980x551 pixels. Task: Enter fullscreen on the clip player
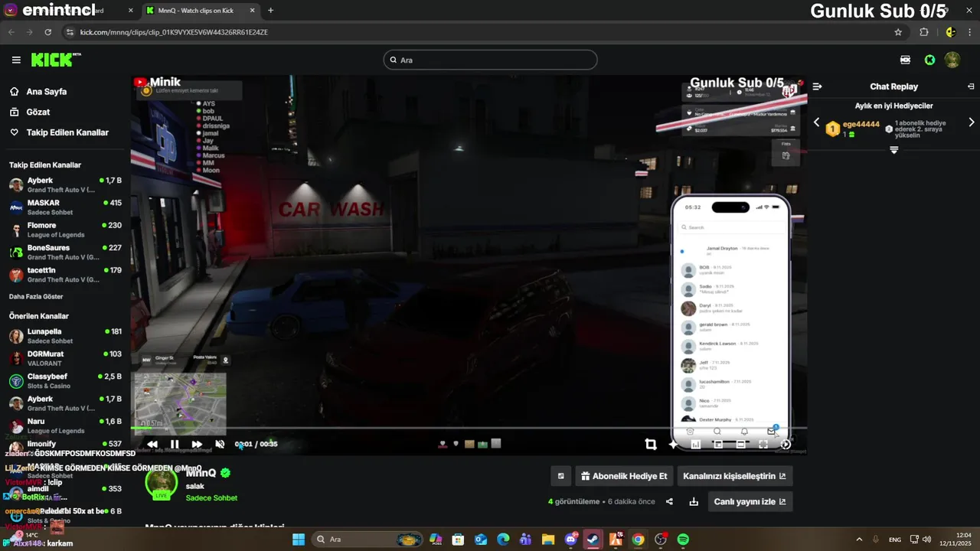point(763,444)
